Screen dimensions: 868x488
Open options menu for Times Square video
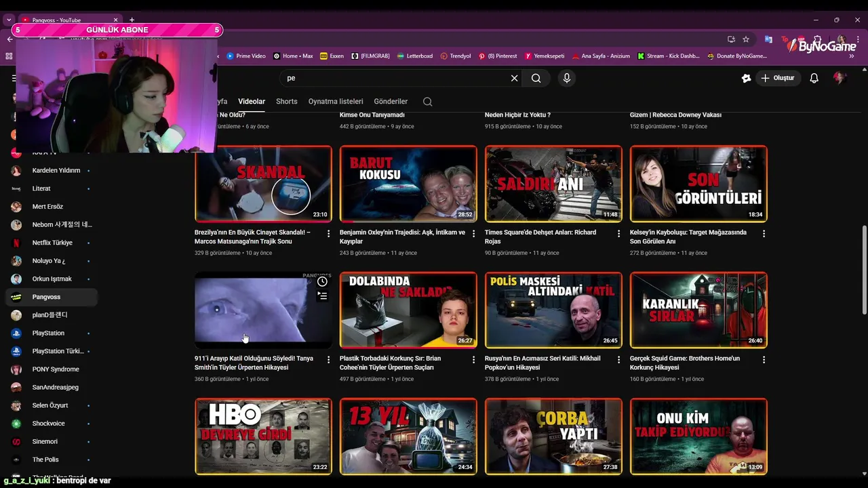pos(618,233)
